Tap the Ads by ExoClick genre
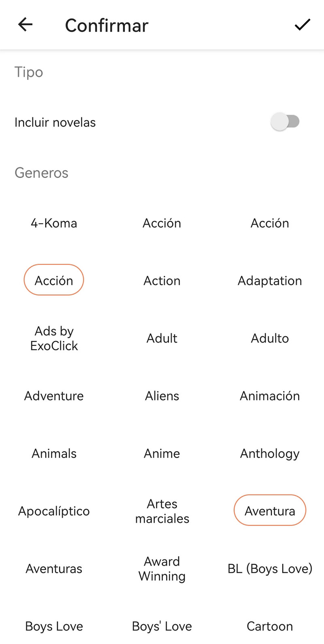The image size is (324, 644). click(x=54, y=338)
